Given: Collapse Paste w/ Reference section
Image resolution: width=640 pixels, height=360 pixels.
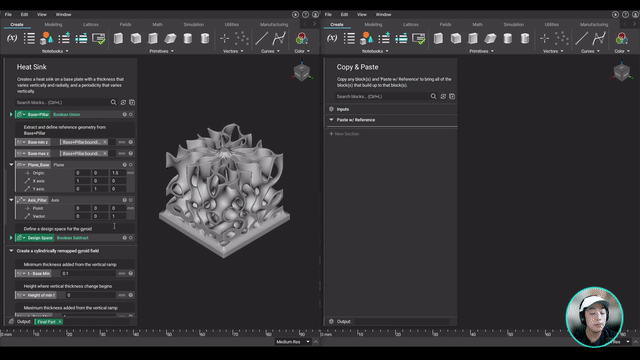Looking at the screenshot, I should click(331, 120).
